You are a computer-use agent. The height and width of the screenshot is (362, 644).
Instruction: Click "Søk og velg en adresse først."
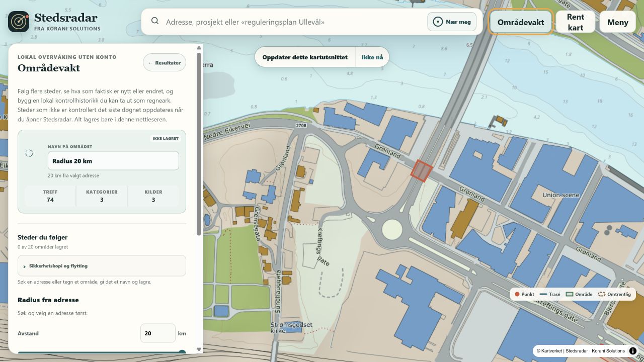[52, 313]
